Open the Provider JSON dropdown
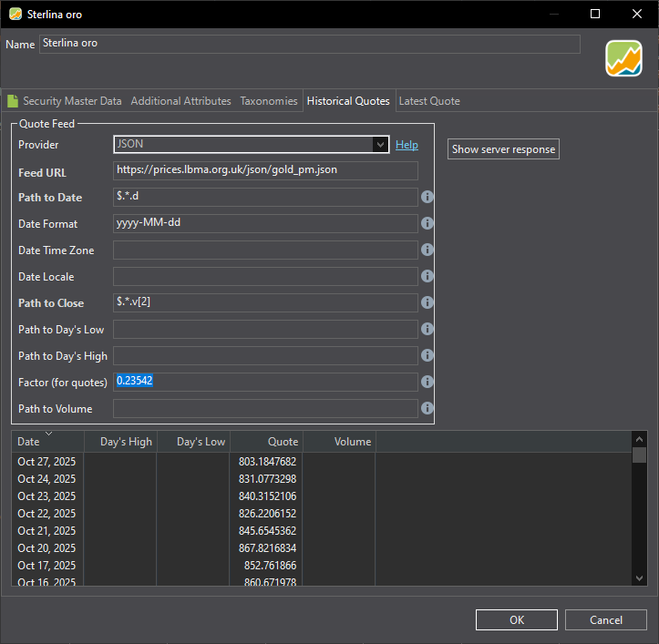This screenshot has width=659, height=644. 380,144
